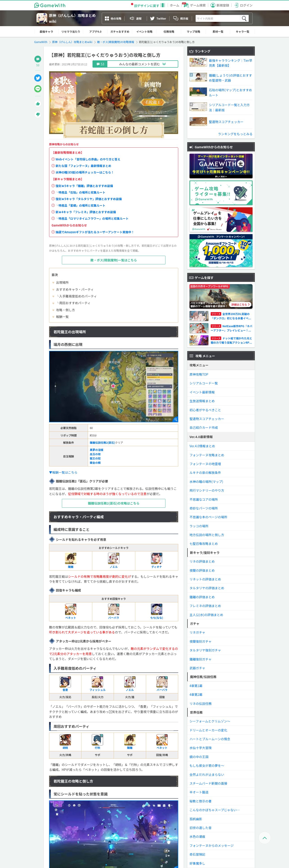
Task: Open 異夢の溶媒 reward link
Action: (97, 450)
